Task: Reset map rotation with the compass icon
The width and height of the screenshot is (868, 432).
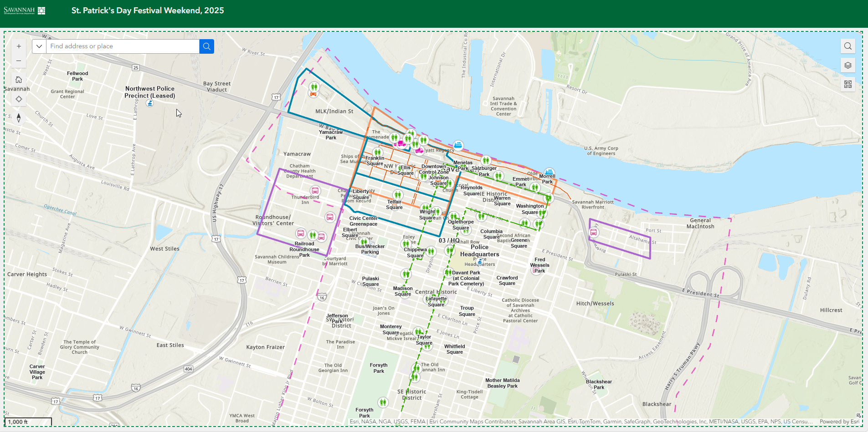Action: click(19, 118)
